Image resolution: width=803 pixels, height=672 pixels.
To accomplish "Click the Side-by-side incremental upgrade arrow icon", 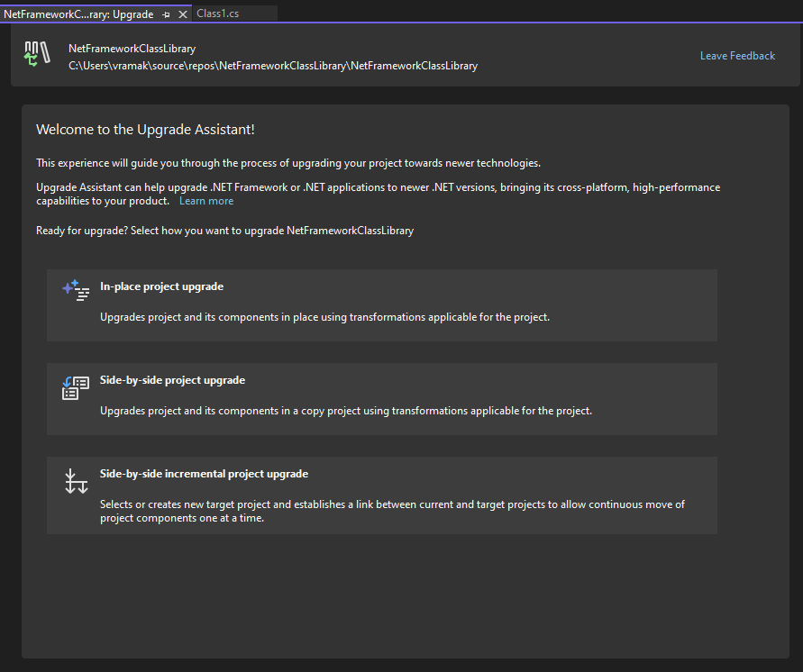I will click(x=76, y=480).
